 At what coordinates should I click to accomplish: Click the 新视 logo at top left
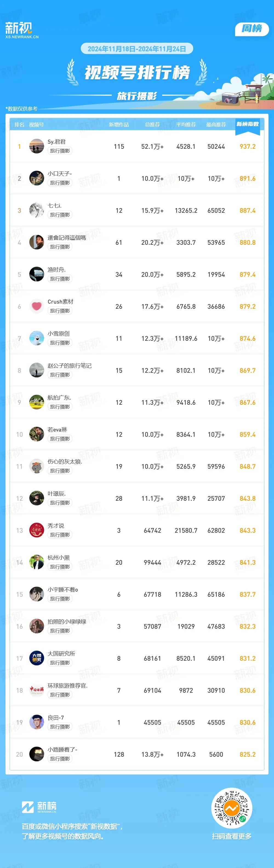[x=22, y=30]
